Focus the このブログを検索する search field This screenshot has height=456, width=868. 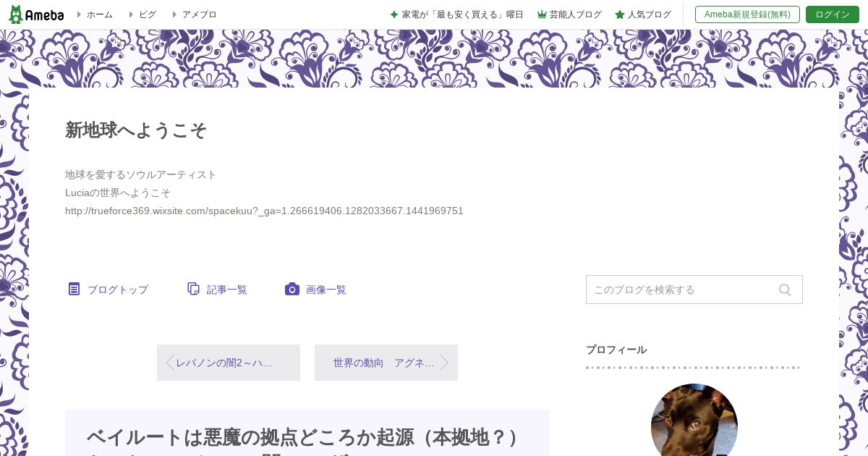click(x=694, y=290)
